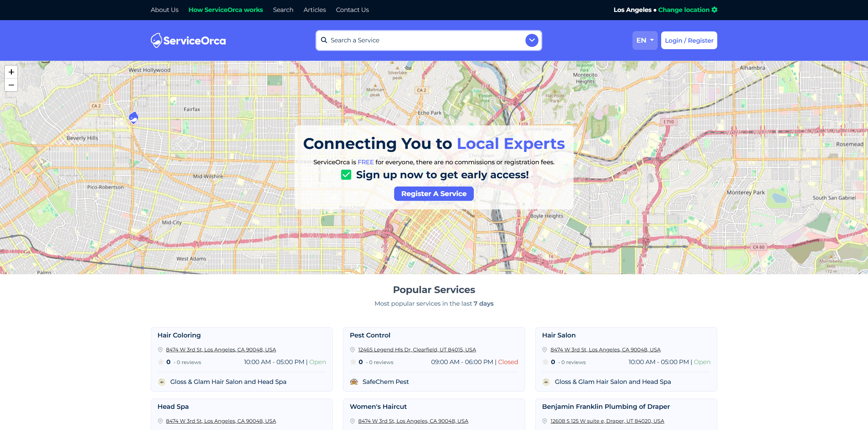Image resolution: width=868 pixels, height=430 pixels.
Task: Open the Pest Control service title
Action: tap(370, 335)
